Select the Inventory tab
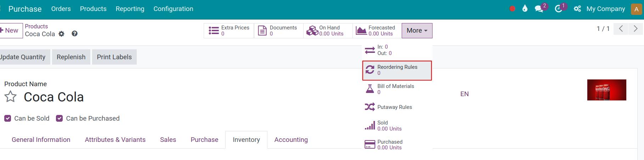This screenshot has width=644, height=160. pos(246,140)
